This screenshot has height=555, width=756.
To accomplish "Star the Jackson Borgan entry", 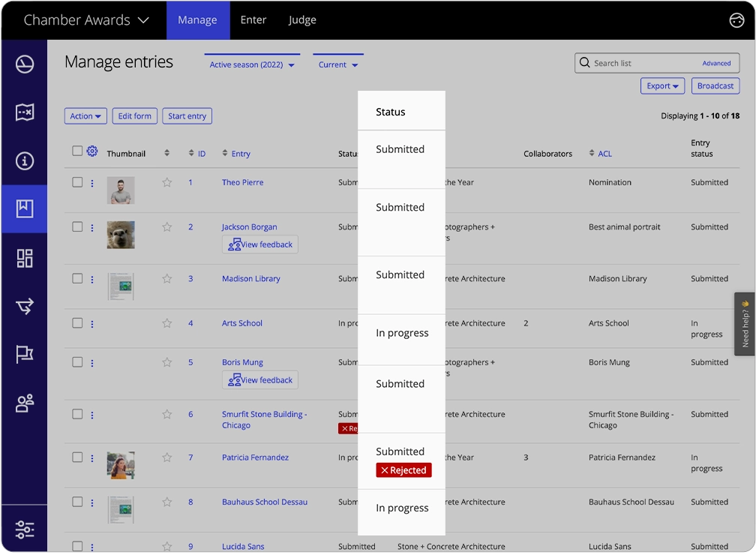I will [166, 226].
